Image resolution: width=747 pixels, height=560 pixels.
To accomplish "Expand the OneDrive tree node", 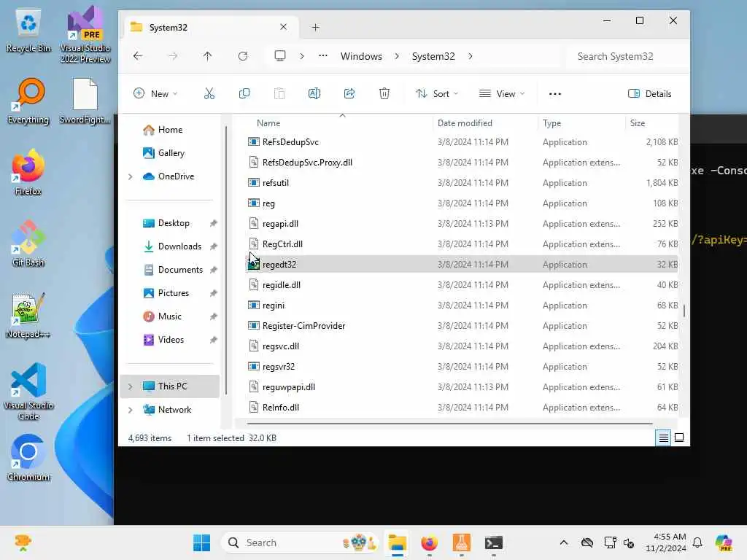I will (x=130, y=176).
